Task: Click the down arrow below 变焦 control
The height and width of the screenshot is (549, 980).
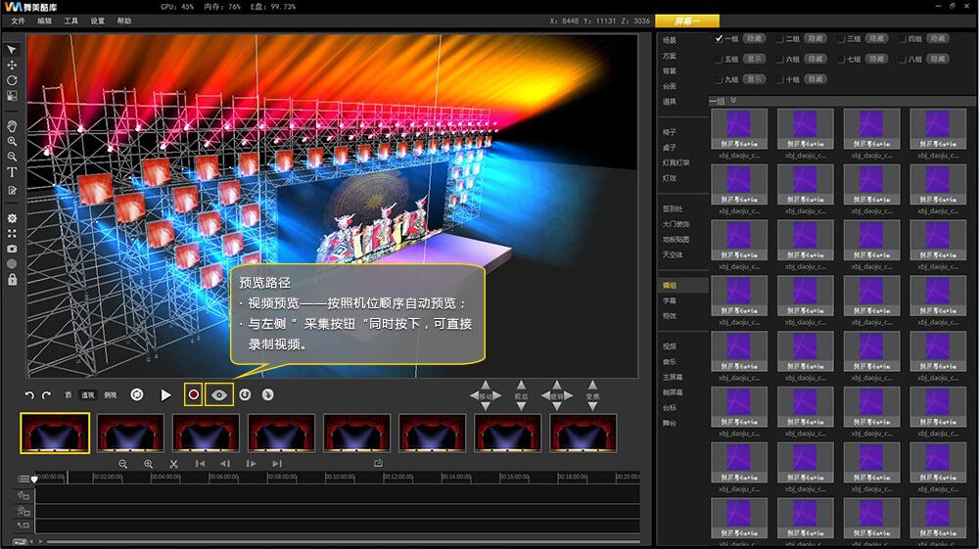Action: (x=592, y=406)
